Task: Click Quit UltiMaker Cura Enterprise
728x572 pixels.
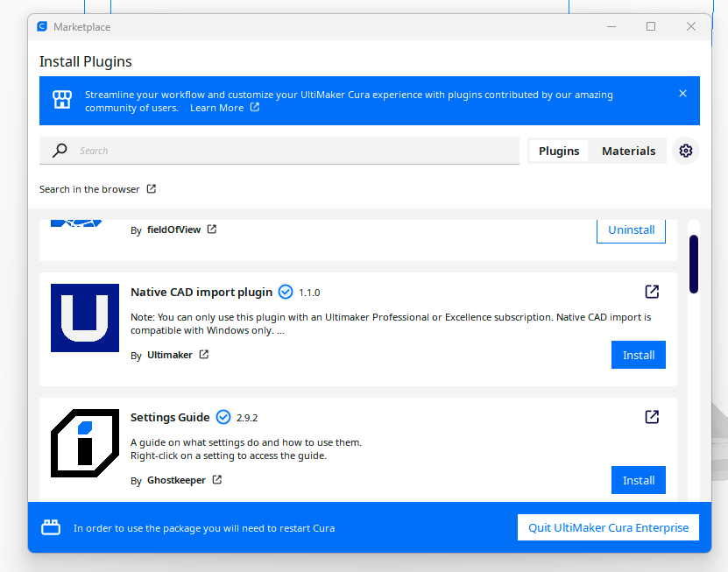Action: pyautogui.click(x=608, y=527)
